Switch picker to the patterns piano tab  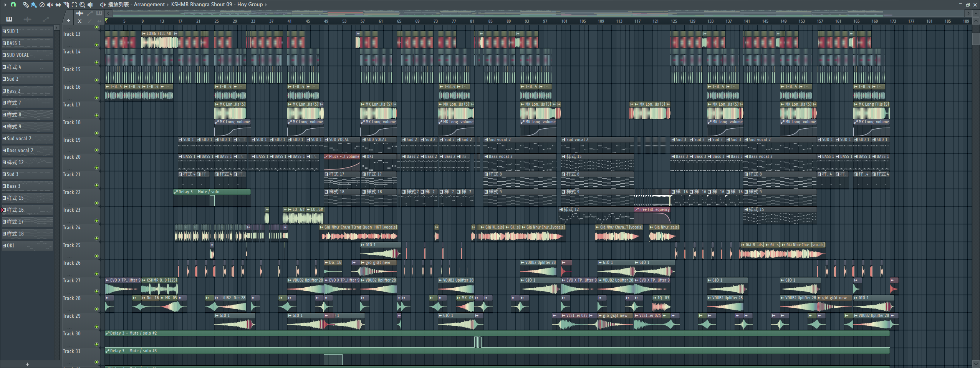(x=9, y=19)
